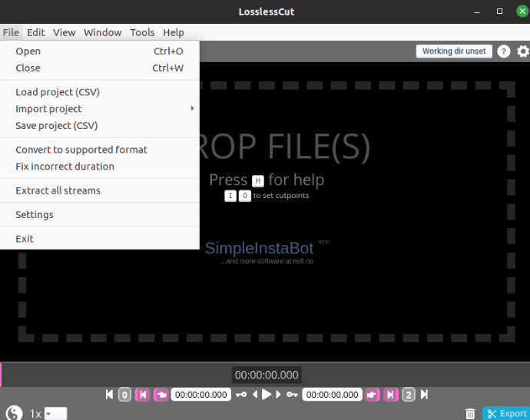Image resolution: width=530 pixels, height=420 pixels.
Task: Select Fix incorrect duration
Action: 100,167
